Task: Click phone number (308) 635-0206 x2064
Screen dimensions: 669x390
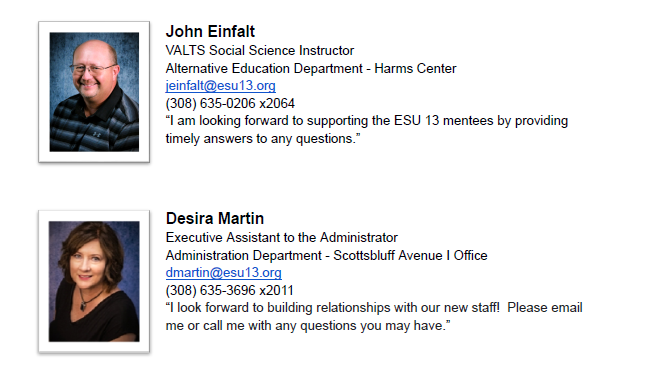Action: click(230, 103)
